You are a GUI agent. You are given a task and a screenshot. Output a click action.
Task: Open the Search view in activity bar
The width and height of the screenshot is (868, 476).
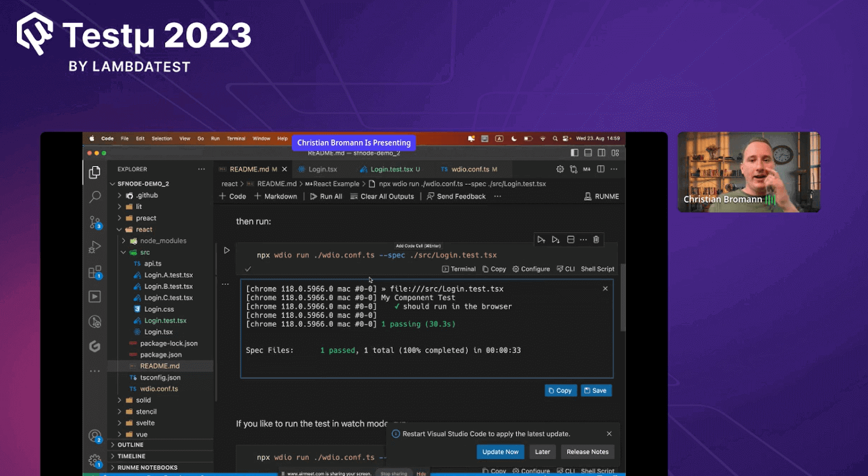tap(95, 197)
